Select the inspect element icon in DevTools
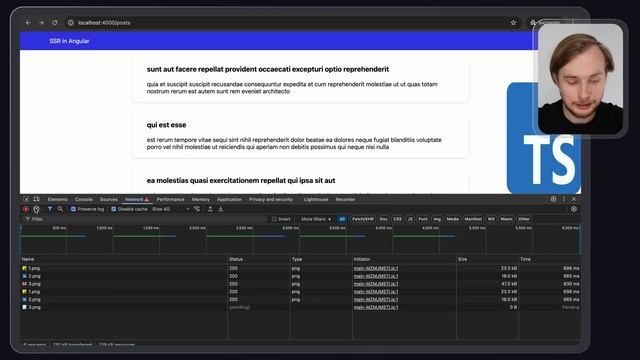The height and width of the screenshot is (360, 640). point(26,199)
